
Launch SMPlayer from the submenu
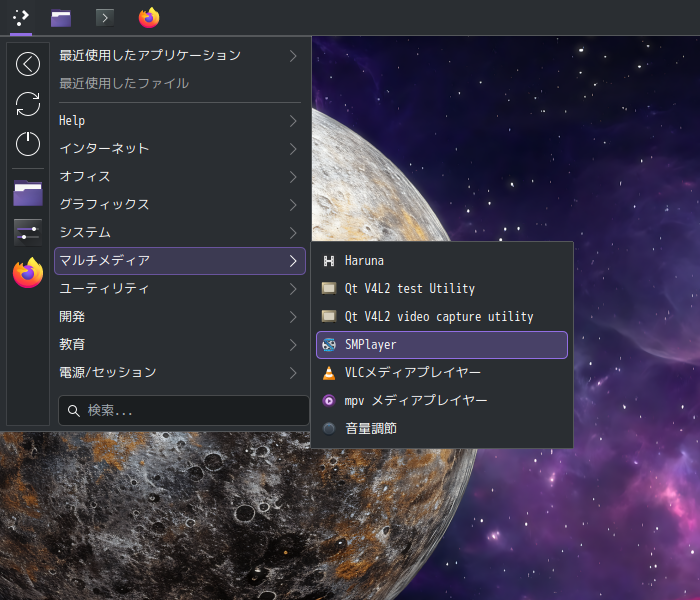pos(442,345)
